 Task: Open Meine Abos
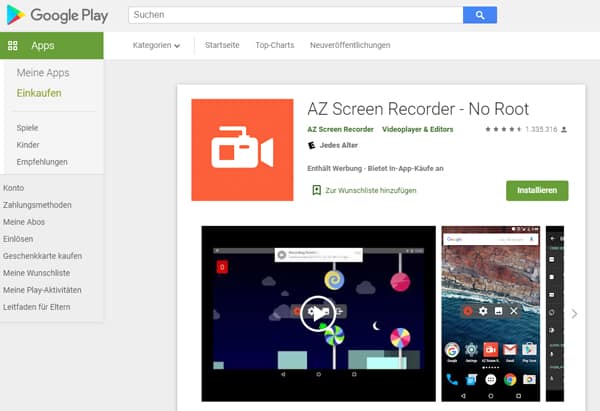24,222
